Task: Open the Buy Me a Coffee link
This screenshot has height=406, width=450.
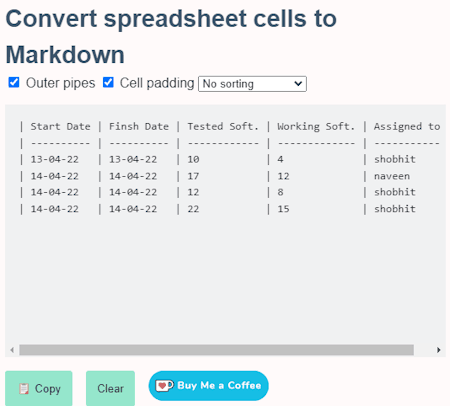Action: [209, 386]
